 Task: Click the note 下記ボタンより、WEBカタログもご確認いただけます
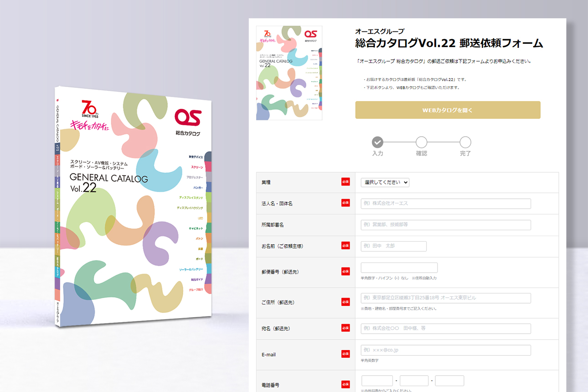click(412, 88)
